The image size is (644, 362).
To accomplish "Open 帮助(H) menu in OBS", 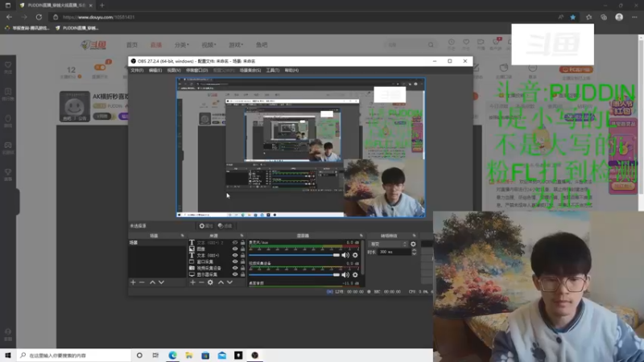I will point(291,71).
